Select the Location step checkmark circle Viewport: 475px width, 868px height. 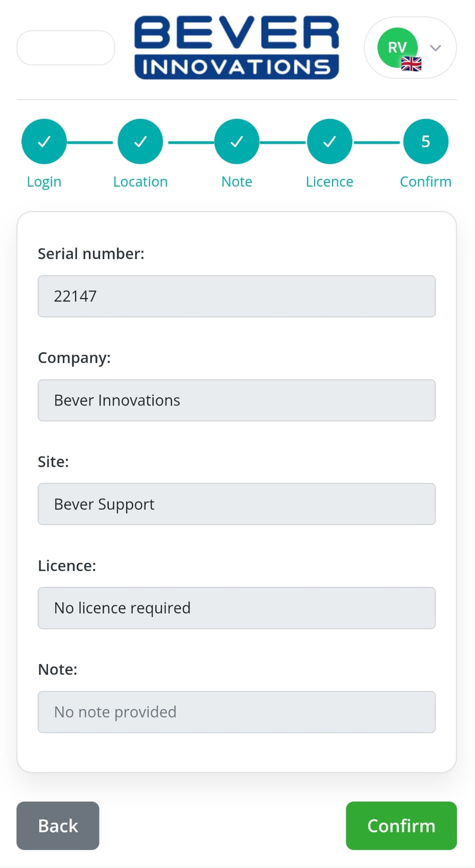(x=140, y=142)
